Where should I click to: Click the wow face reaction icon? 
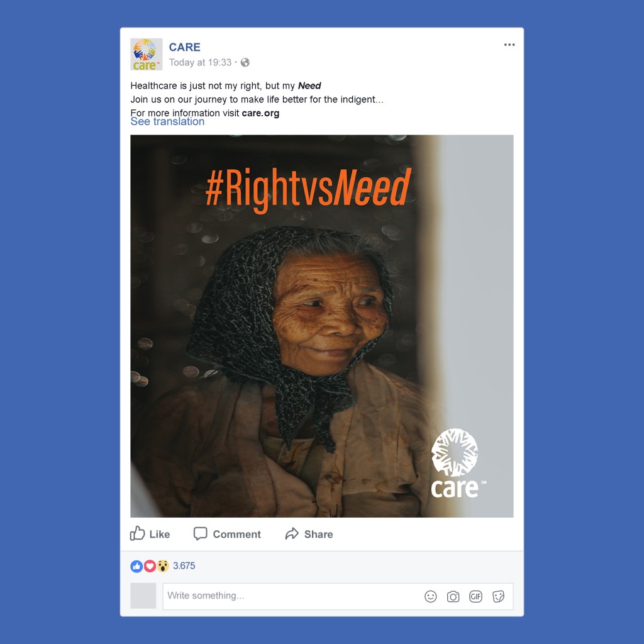click(163, 566)
